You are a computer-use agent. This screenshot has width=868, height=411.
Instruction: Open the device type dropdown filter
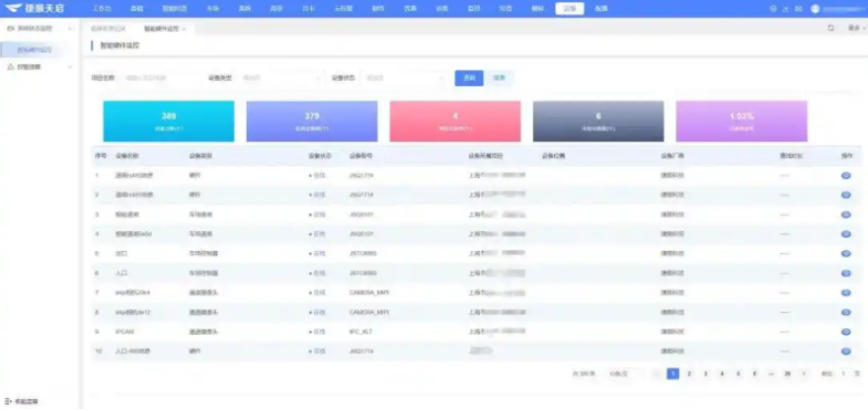280,77
